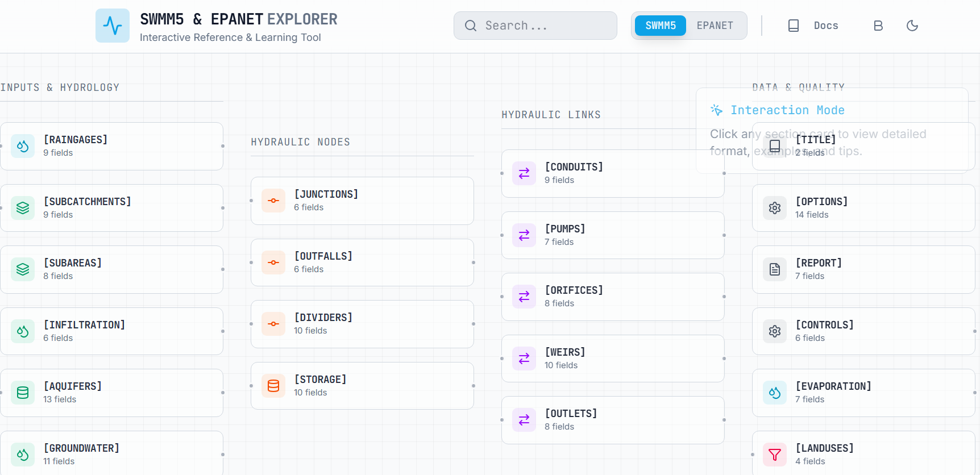Viewport: 980px width, 475px height.
Task: Click the JUNCTIONS node icon
Action: pos(273,201)
